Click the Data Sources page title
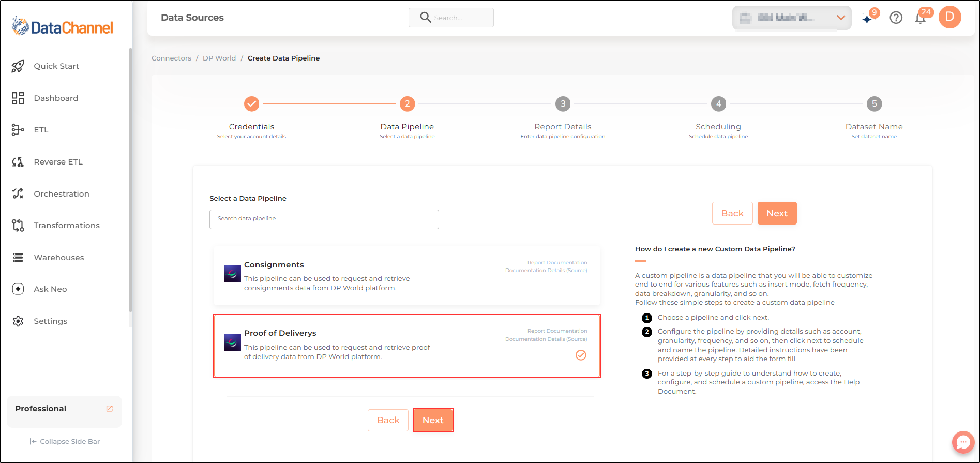 tap(192, 18)
